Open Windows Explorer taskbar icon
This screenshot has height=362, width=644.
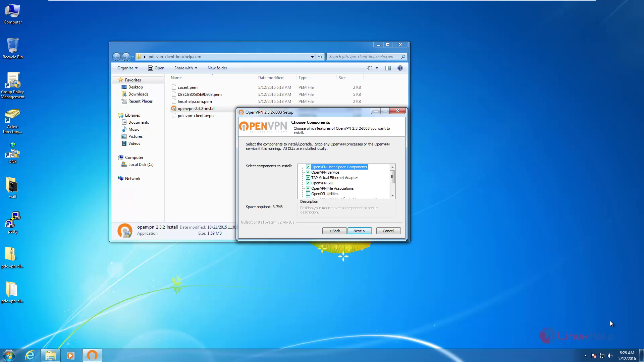(51, 355)
